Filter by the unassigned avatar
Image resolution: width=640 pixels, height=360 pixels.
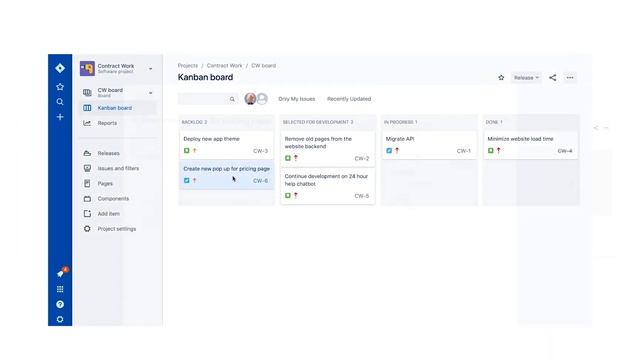[262, 98]
